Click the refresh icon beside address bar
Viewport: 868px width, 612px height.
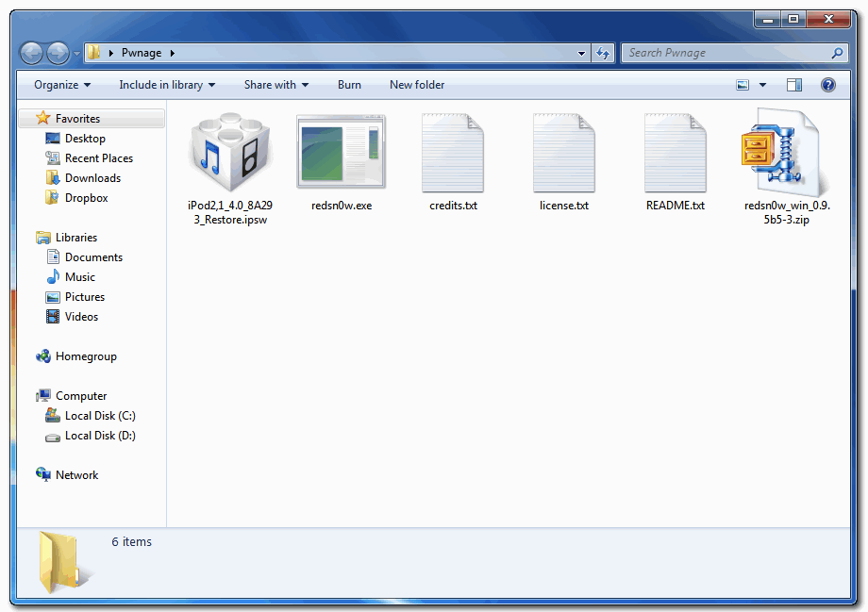[x=604, y=54]
